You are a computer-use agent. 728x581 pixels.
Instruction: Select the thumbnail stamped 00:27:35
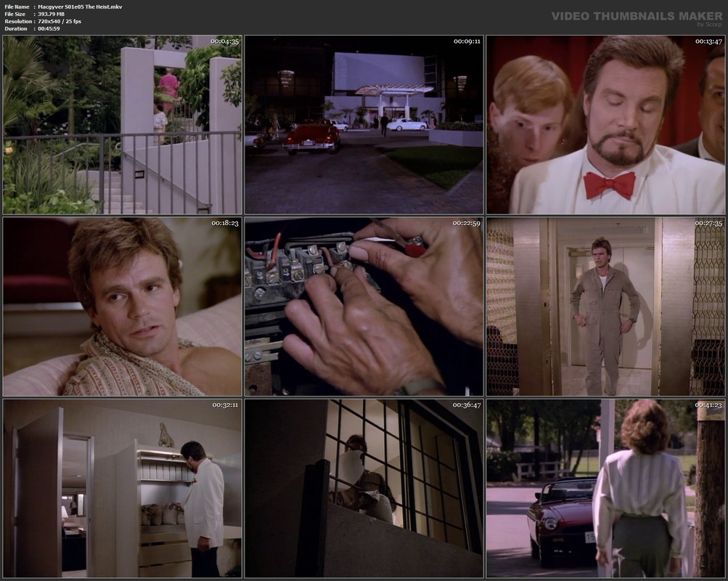click(605, 306)
